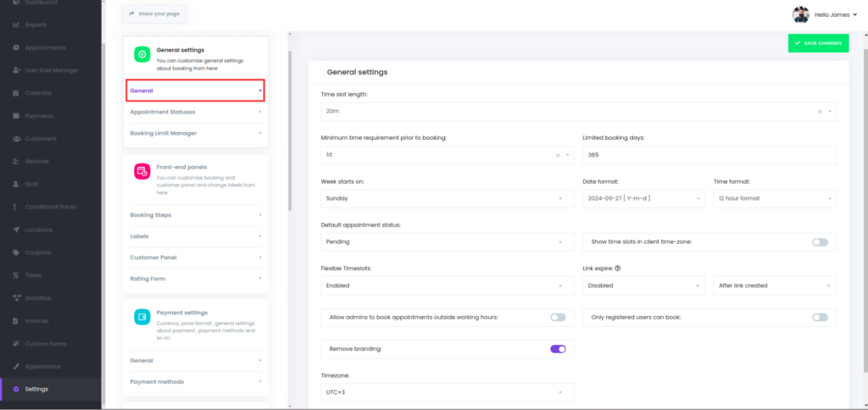Image resolution: width=868 pixels, height=410 pixels.
Task: Click the Limited booking days input field
Action: pyautogui.click(x=709, y=156)
